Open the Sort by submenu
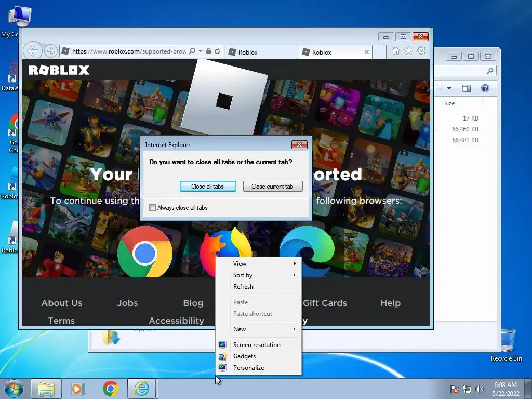 tap(259, 275)
